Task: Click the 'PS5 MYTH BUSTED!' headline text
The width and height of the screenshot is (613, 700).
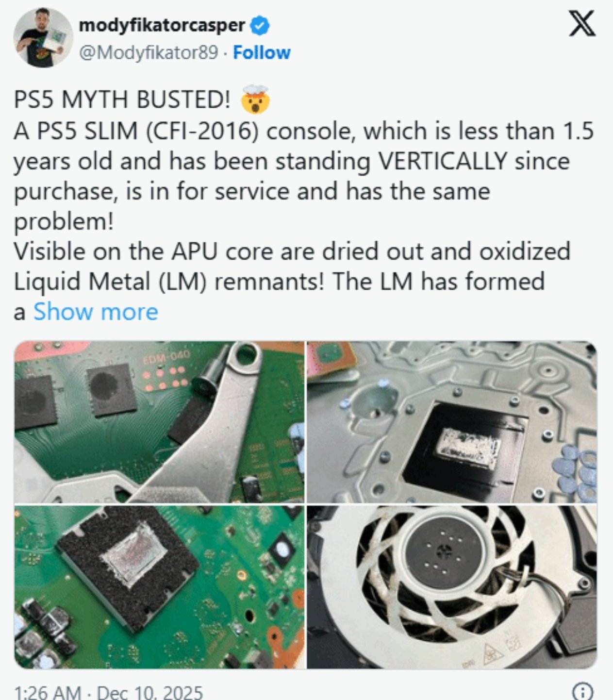Action: [122, 100]
